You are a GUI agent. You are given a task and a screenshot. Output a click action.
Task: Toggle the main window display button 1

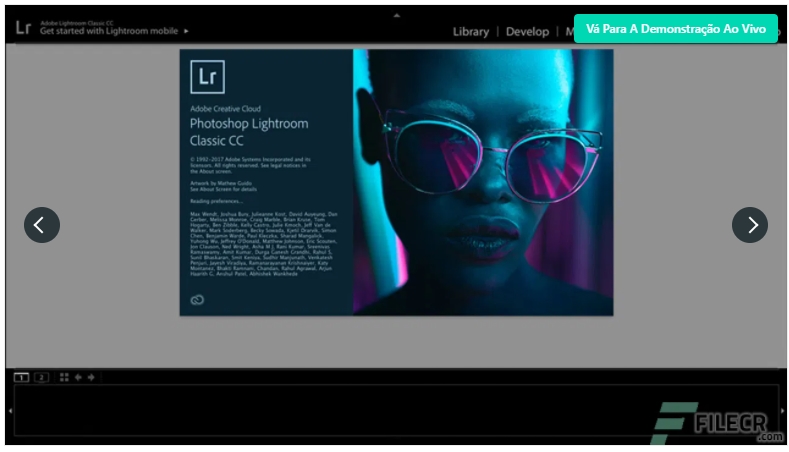pos(21,377)
